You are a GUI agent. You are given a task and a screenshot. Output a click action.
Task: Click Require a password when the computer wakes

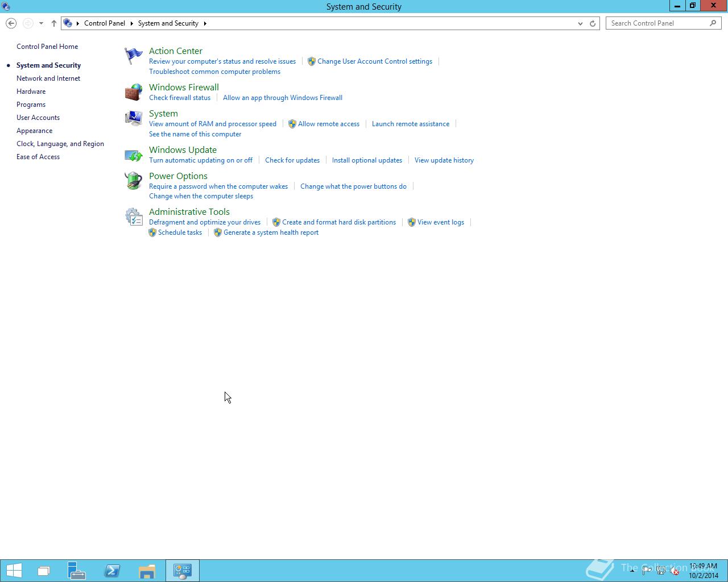[x=218, y=186]
